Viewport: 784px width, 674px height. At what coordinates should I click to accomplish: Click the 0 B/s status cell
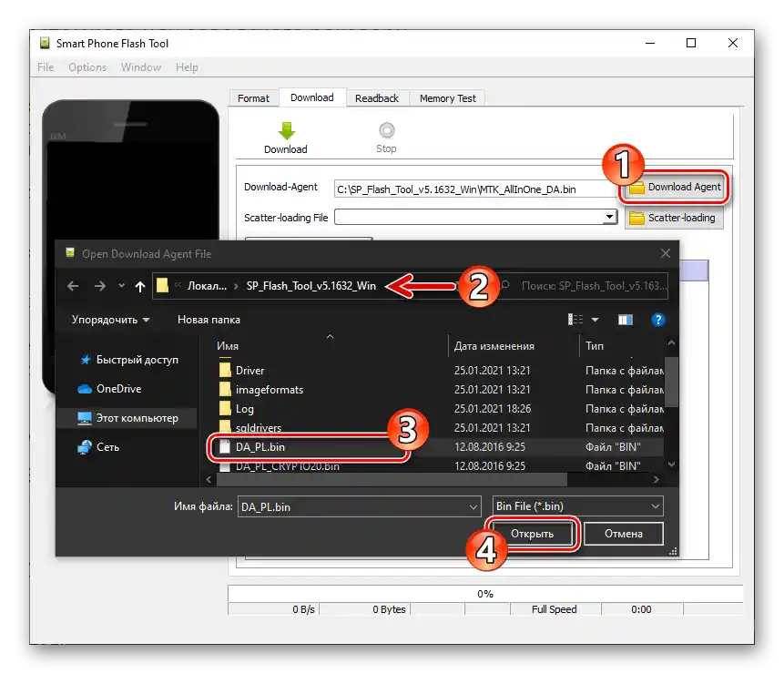coord(273,609)
